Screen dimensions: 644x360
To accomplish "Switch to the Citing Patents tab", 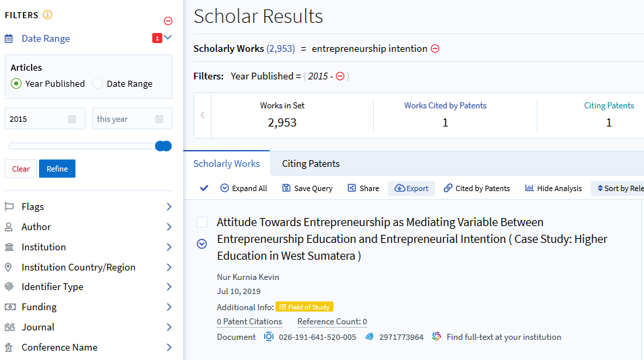I will (311, 164).
